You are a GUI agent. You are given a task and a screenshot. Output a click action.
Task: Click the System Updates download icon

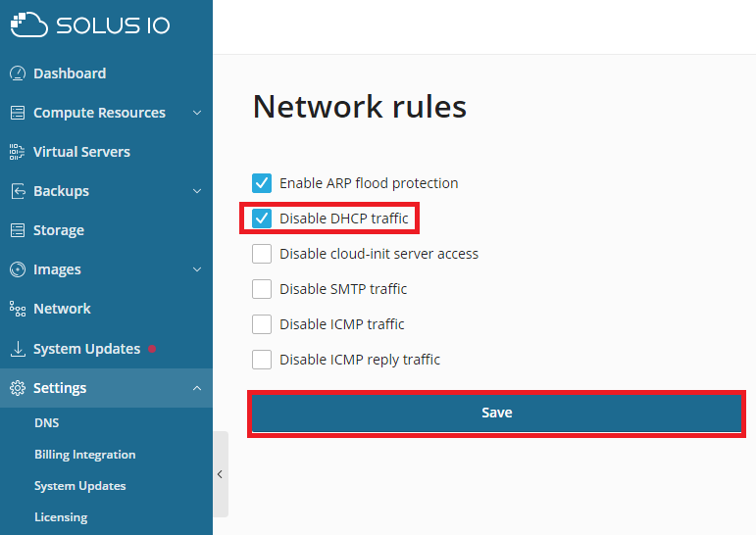[x=18, y=349]
